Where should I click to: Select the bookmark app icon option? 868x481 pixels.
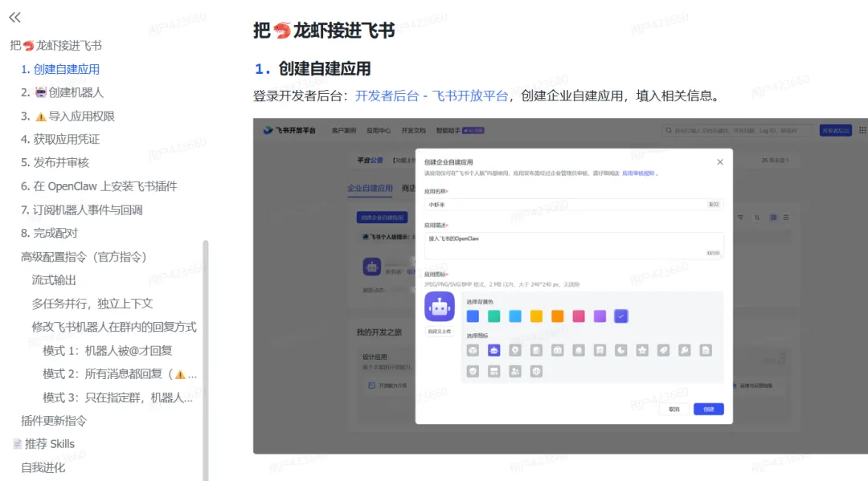click(x=600, y=351)
